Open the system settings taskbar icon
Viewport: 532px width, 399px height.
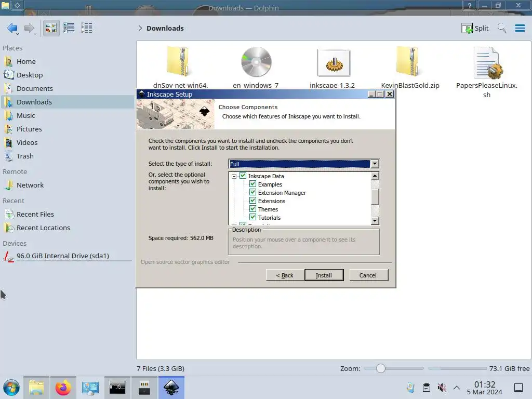90,388
